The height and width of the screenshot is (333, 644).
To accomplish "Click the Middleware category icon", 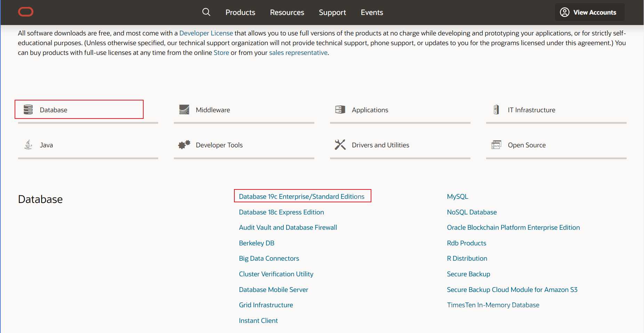I will [184, 110].
